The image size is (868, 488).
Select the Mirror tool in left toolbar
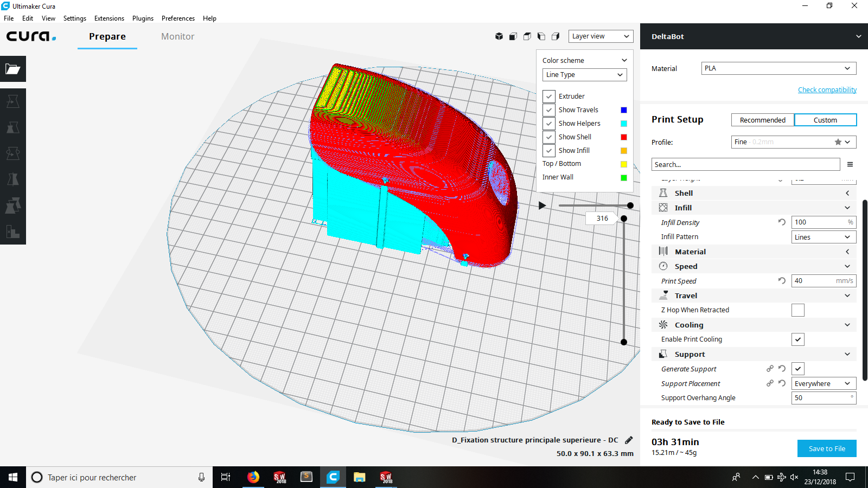pos(13,179)
